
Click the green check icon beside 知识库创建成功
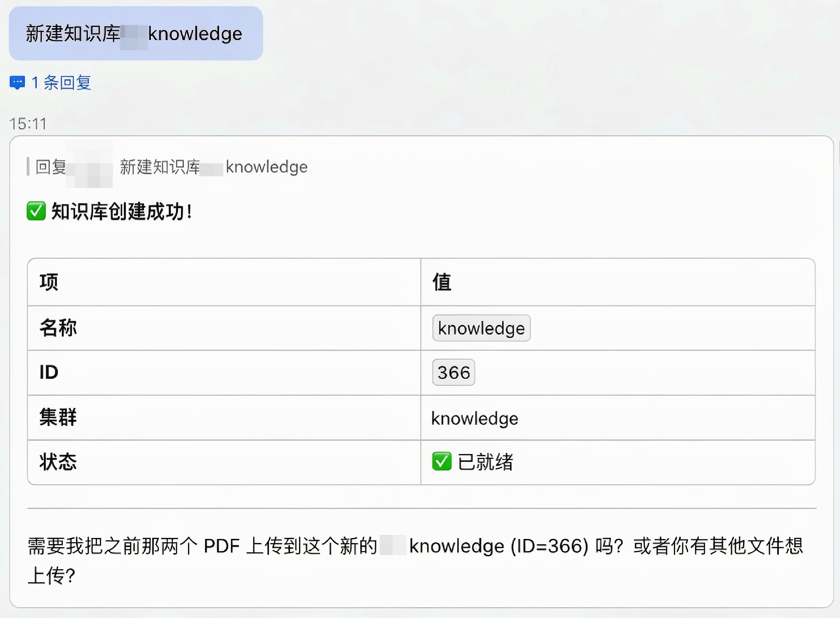[36, 211]
